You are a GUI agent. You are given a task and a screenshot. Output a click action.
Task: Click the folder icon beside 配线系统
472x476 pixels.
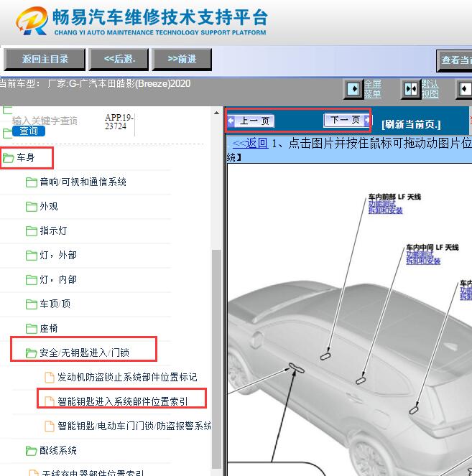coord(32,451)
